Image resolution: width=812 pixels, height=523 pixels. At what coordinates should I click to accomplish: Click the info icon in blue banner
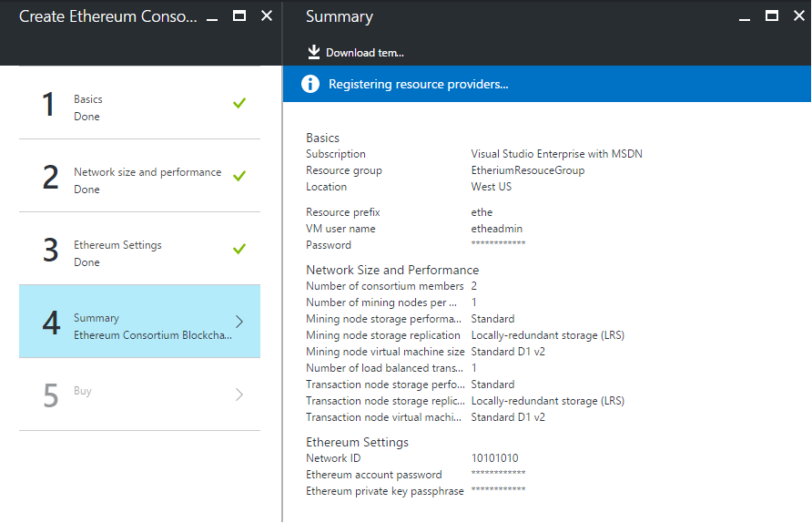310,84
